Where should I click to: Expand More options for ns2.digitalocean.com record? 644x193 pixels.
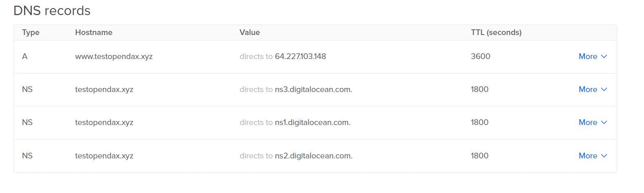pyautogui.click(x=593, y=156)
